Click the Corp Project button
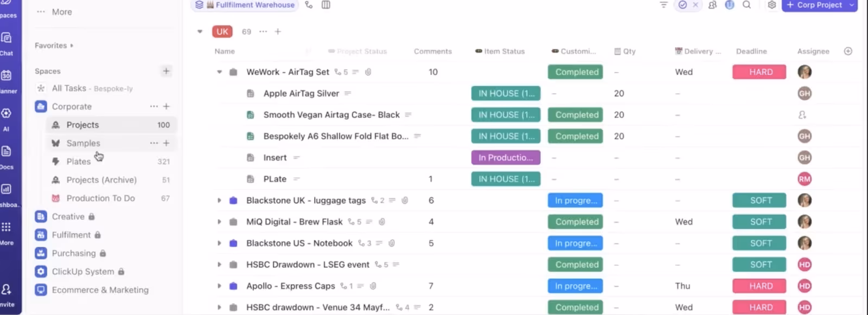The width and height of the screenshot is (868, 315). click(814, 5)
